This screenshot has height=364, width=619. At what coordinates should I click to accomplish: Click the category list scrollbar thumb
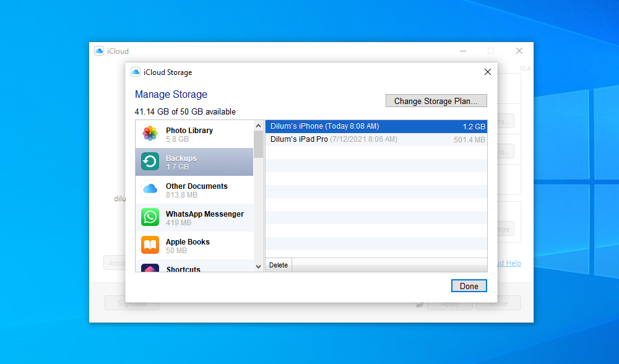[259, 144]
